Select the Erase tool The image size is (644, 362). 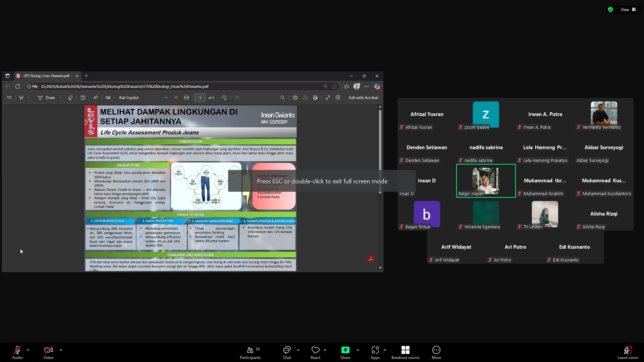pos(70,98)
